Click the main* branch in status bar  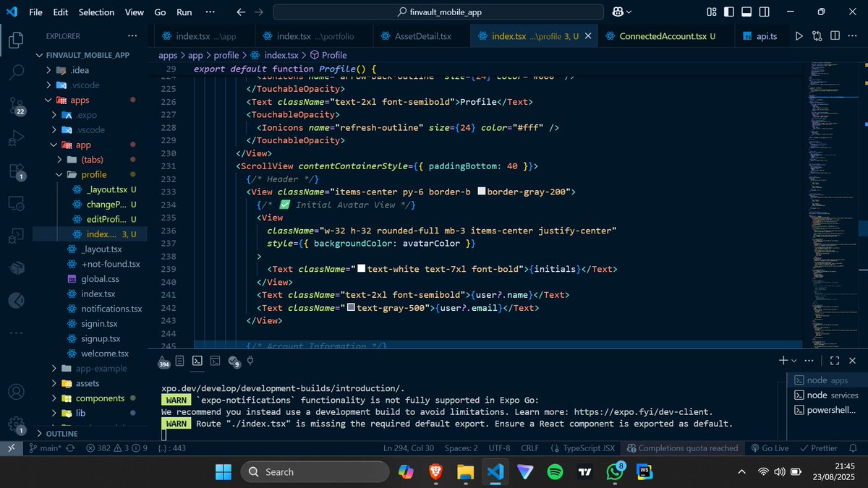tap(45, 448)
